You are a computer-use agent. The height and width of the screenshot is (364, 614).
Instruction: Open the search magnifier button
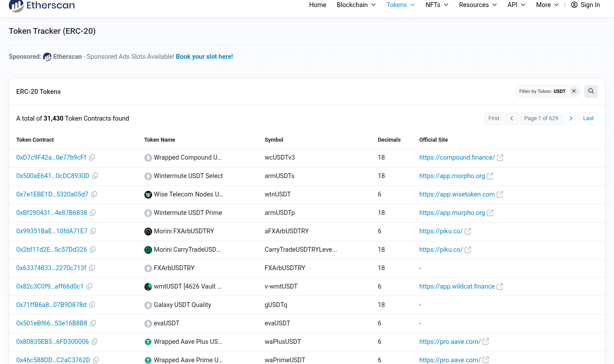591,91
